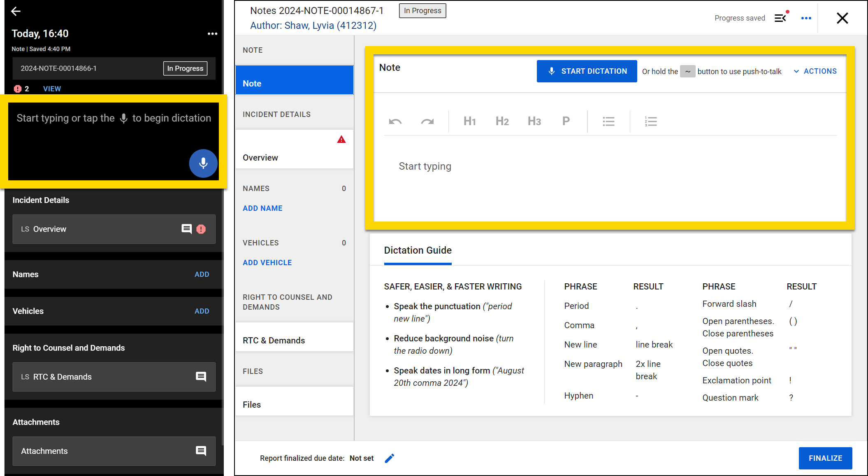Insert a bulleted list
This screenshot has width=868, height=476.
pyautogui.click(x=608, y=121)
